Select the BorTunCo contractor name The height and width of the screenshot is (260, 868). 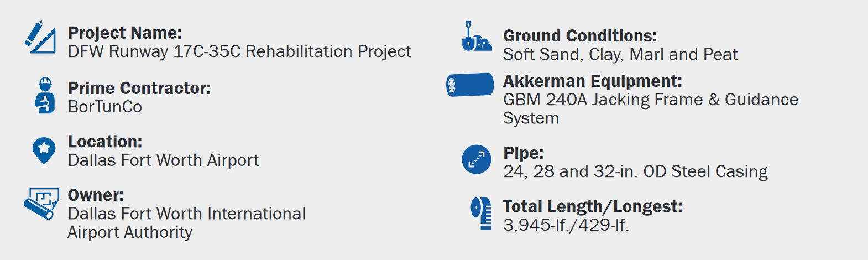click(x=105, y=107)
